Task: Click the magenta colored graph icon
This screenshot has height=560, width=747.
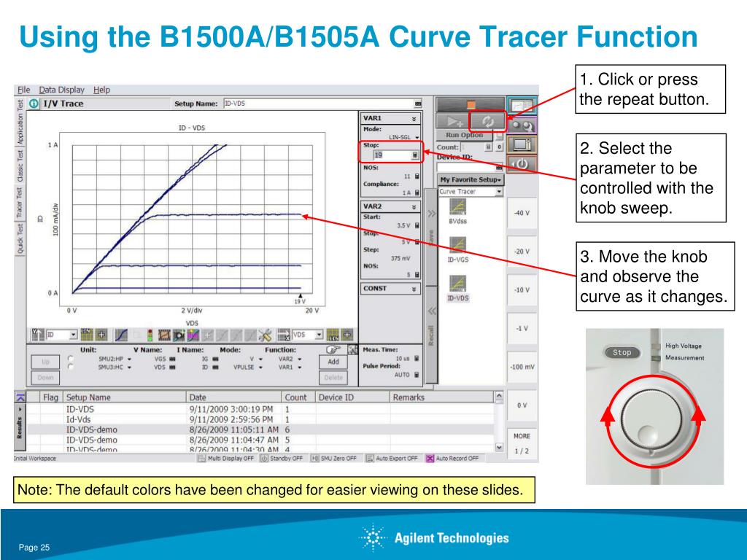Action: 193,335
